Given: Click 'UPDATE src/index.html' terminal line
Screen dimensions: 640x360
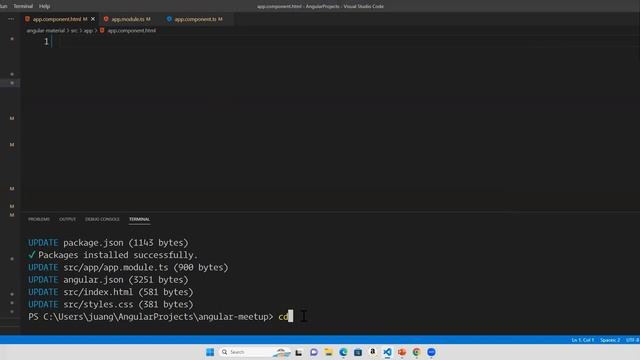Looking at the screenshot, I should [x=111, y=292].
